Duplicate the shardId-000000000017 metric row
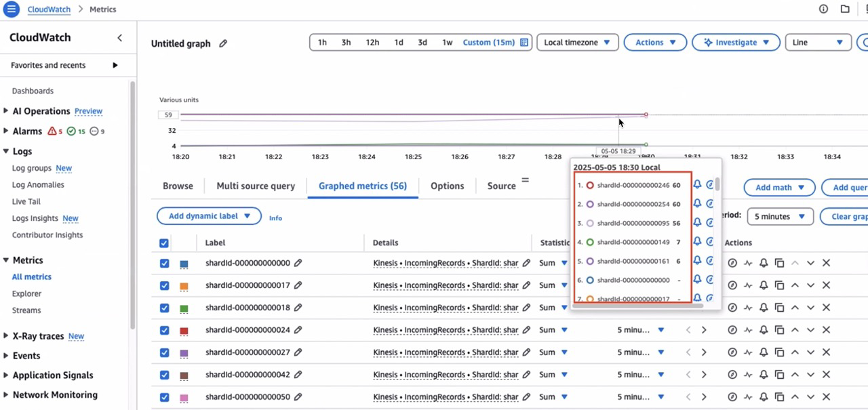Viewport: 868px width, 410px height. pos(779,285)
